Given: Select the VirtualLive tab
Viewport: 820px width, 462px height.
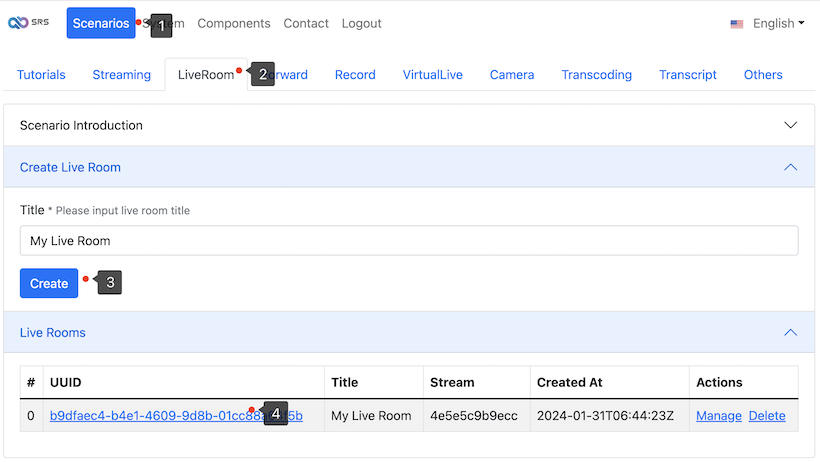Looking at the screenshot, I should click(433, 75).
